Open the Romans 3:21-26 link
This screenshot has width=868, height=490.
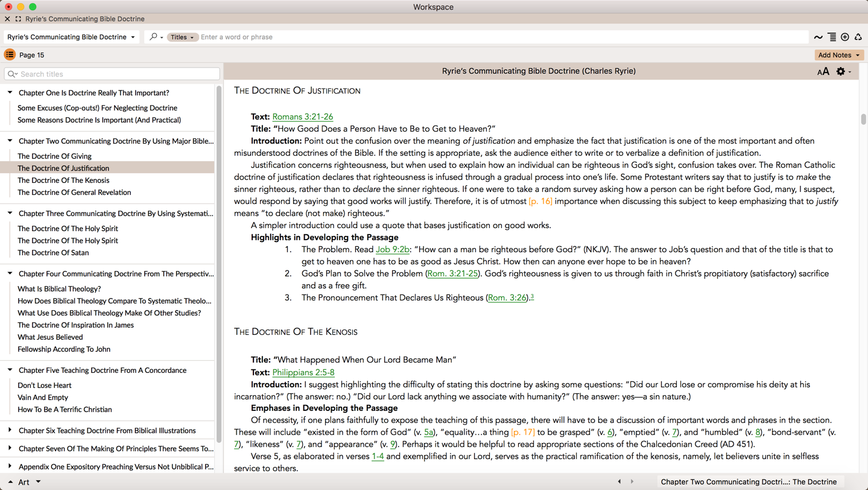coord(302,117)
